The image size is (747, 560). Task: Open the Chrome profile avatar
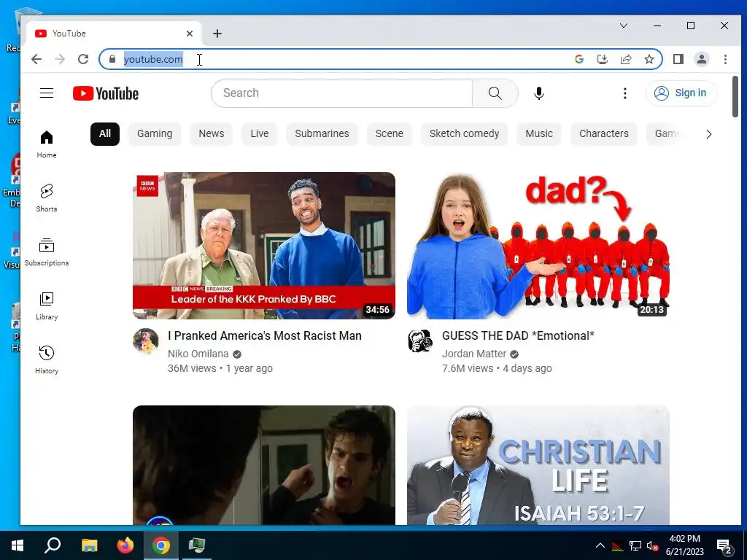click(702, 59)
